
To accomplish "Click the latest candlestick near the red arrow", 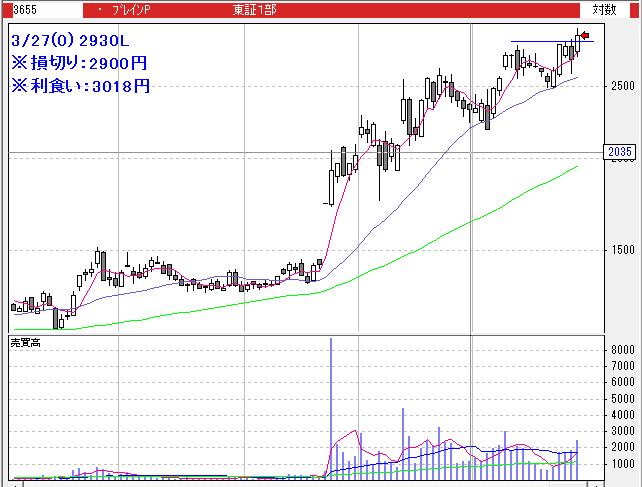I will pos(577,42).
